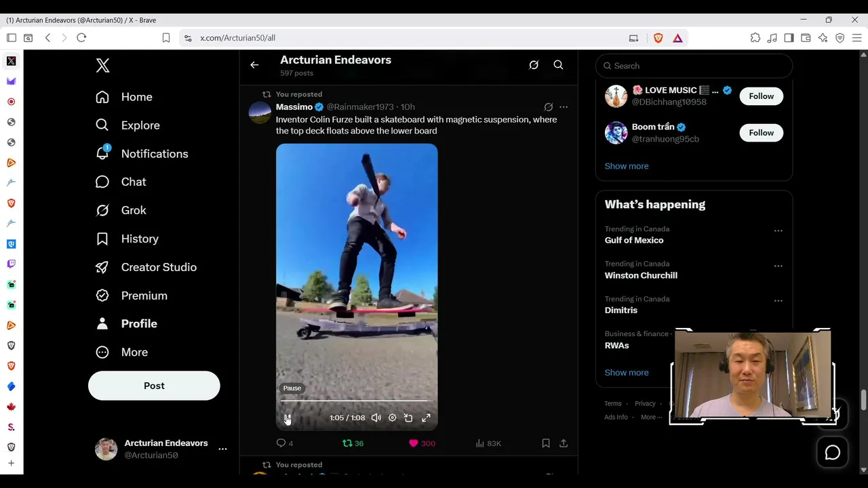This screenshot has width=868, height=488.
Task: Follow Boom trần account
Action: [761, 133]
